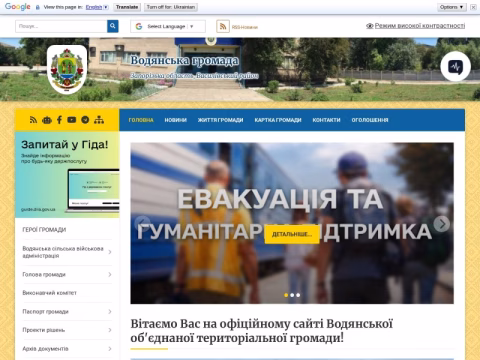Click the round pulse chat widget icon

coord(455,67)
